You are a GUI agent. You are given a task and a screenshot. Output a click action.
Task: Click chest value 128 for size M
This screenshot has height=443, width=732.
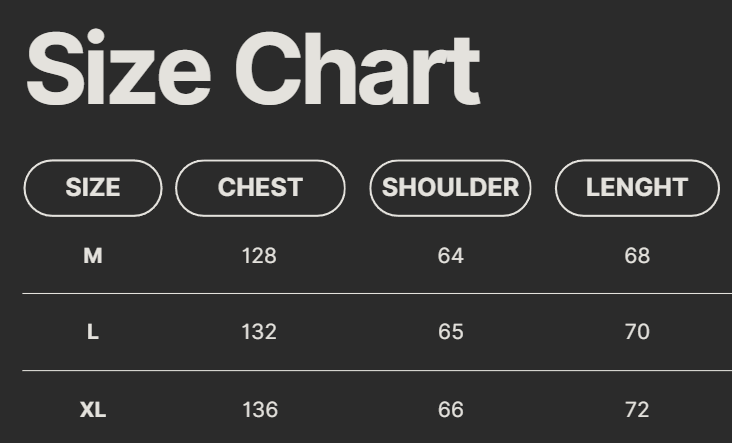coord(259,256)
